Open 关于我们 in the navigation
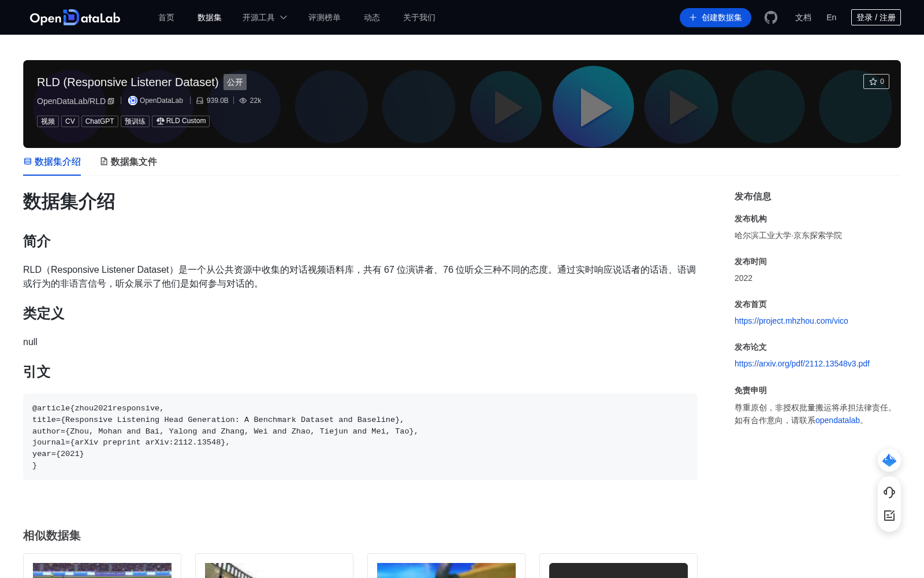Image resolution: width=924 pixels, height=578 pixels. [x=419, y=17]
